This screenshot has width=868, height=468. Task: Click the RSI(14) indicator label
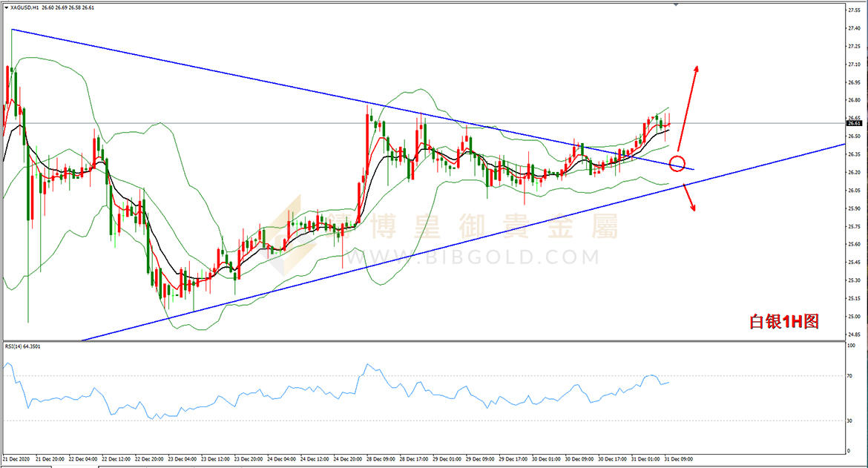click(x=23, y=346)
